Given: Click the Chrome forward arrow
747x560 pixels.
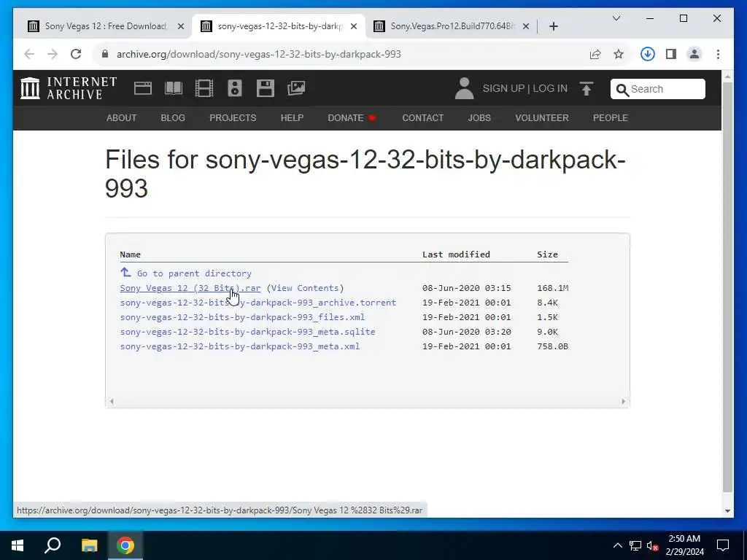Looking at the screenshot, I should (x=53, y=54).
